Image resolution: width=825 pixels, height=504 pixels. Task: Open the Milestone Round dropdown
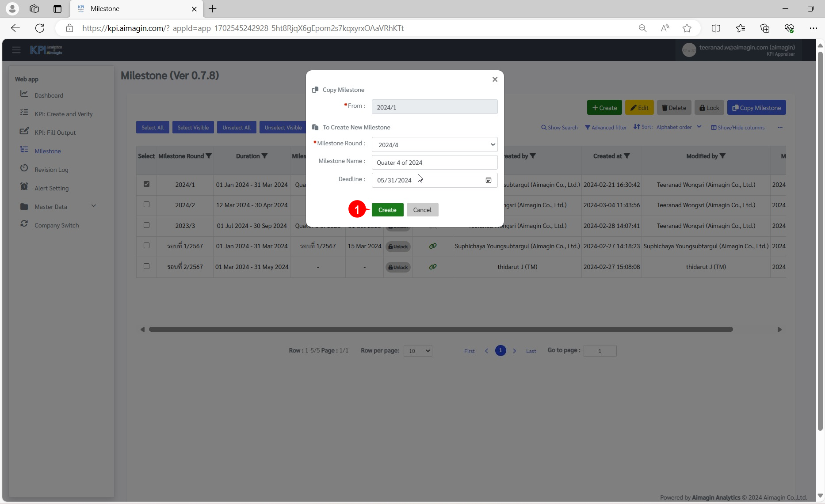[434, 145]
